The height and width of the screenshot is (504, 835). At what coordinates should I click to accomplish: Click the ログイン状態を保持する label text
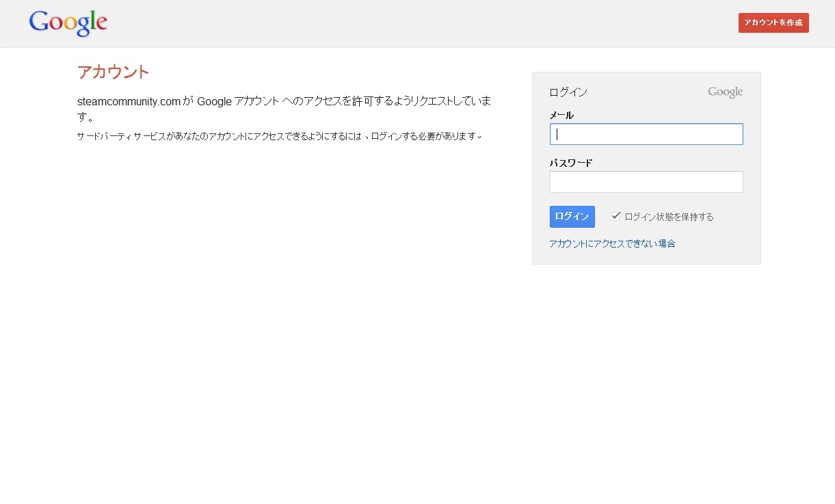[669, 217]
